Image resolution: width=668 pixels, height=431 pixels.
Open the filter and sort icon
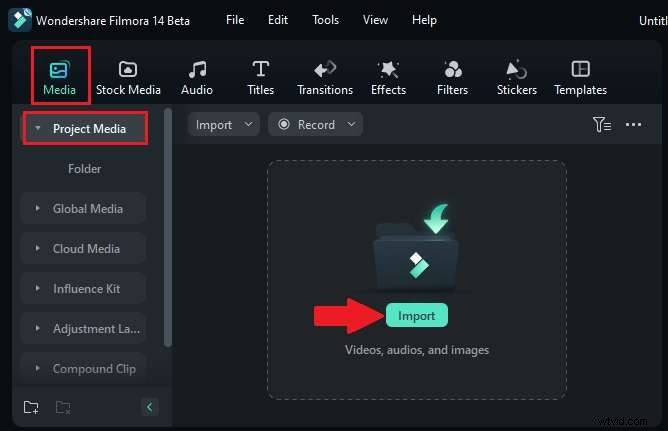[x=602, y=124]
